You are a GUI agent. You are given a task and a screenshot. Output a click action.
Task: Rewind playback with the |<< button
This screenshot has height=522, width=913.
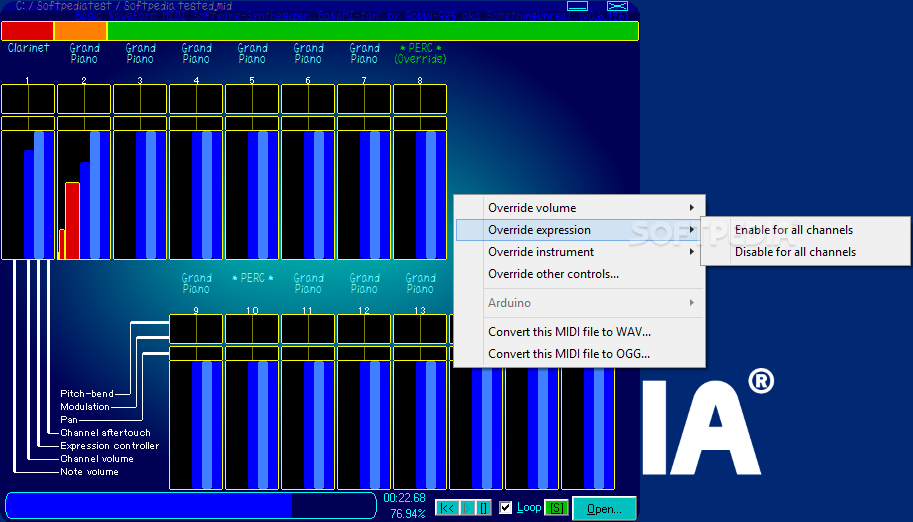(447, 507)
